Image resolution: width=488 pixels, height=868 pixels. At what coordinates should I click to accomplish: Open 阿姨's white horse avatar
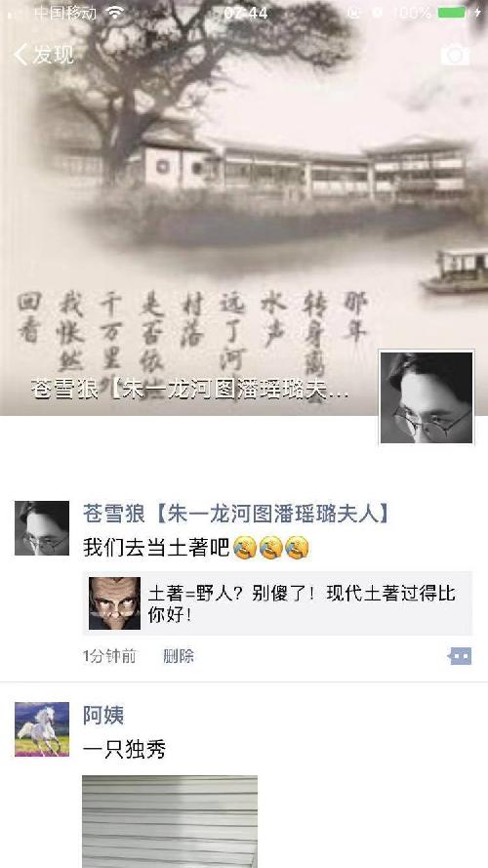tap(42, 729)
